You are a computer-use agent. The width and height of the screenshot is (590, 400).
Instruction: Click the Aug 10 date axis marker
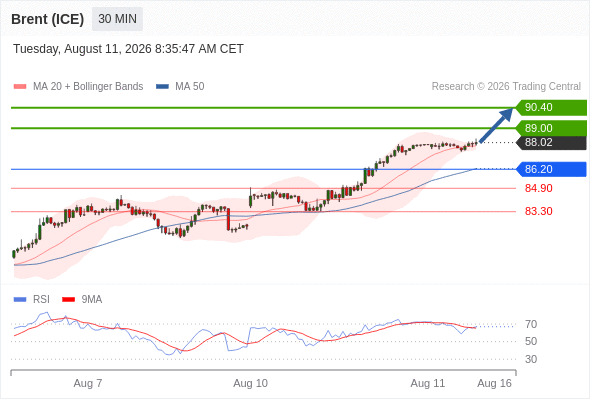(x=250, y=383)
